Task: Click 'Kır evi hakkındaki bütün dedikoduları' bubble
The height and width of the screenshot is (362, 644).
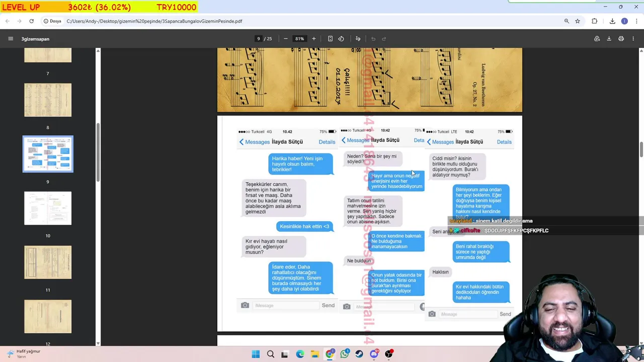Action: [481, 292]
